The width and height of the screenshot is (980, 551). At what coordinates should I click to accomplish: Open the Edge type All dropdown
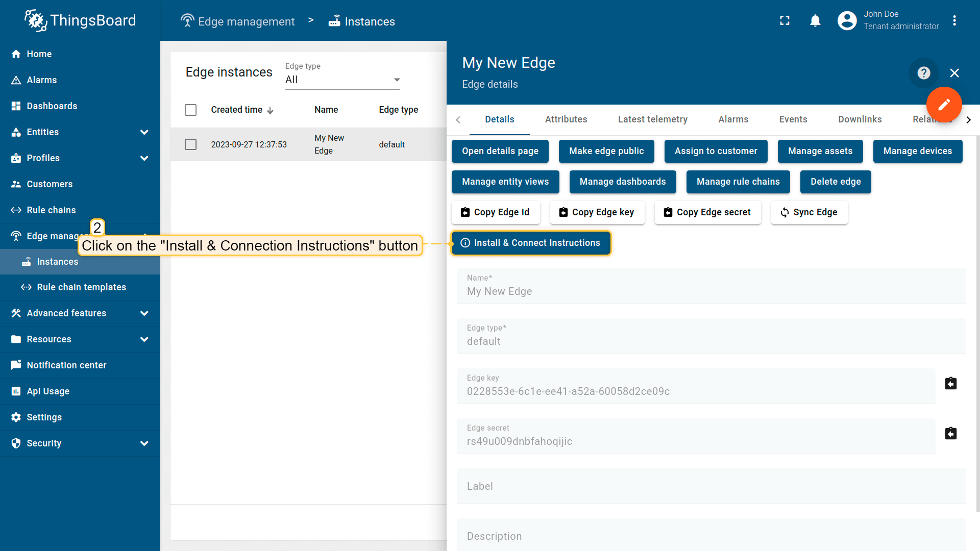(x=342, y=80)
